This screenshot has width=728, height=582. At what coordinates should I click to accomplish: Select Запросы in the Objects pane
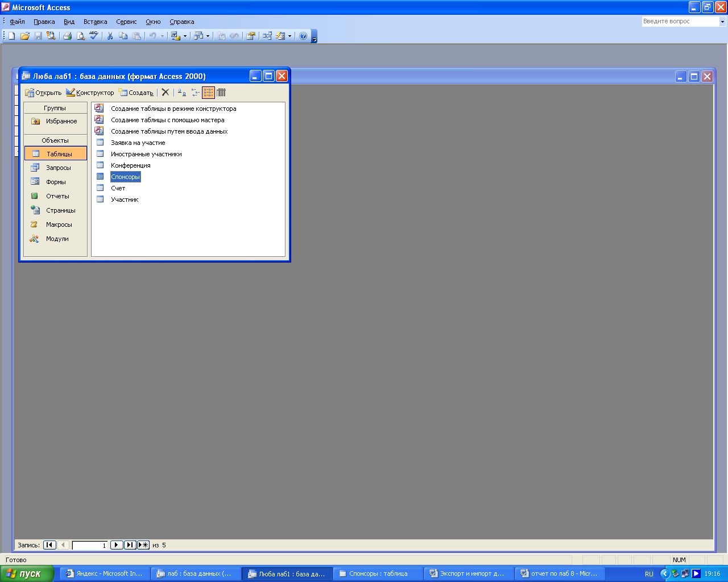point(56,168)
